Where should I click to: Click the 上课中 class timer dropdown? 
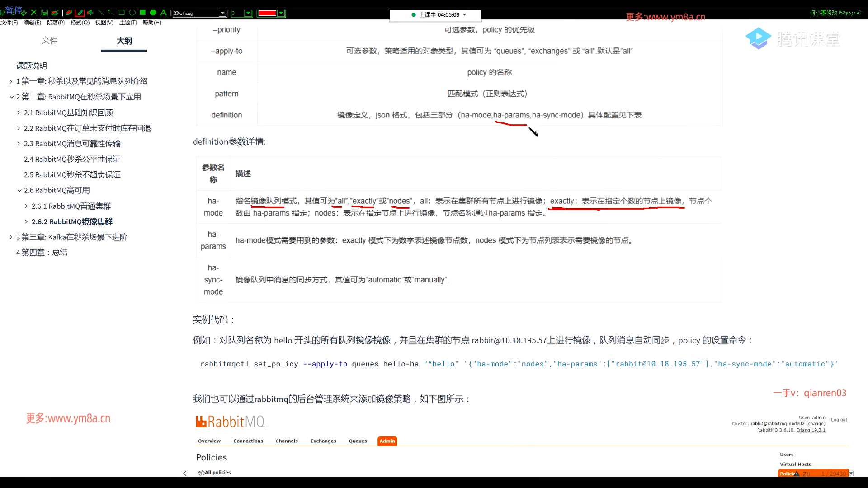pos(464,15)
